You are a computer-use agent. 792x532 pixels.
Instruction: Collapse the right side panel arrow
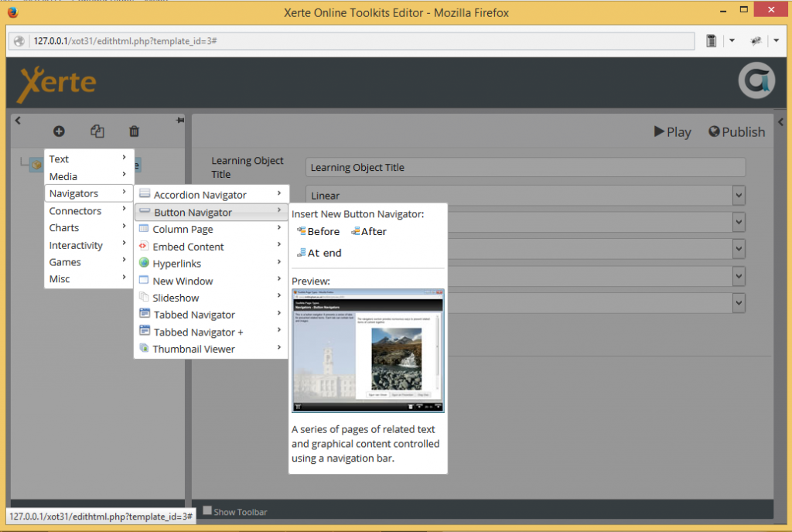(x=781, y=121)
